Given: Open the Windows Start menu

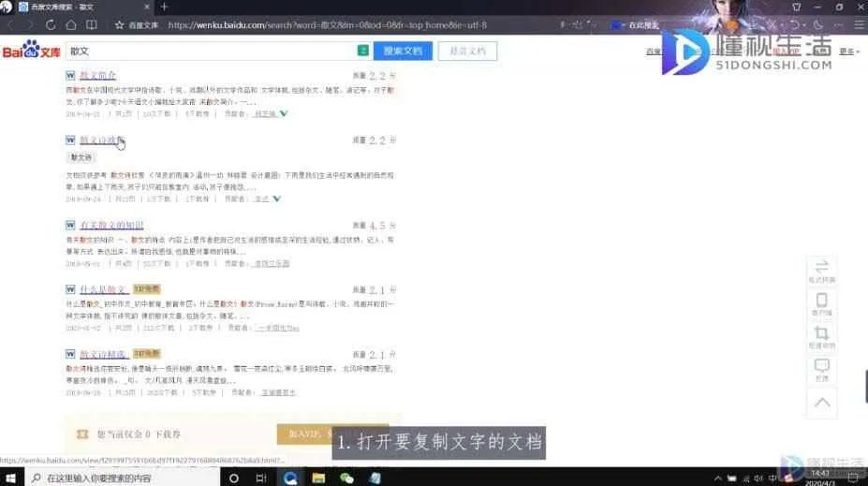Looking at the screenshot, I should (11, 478).
